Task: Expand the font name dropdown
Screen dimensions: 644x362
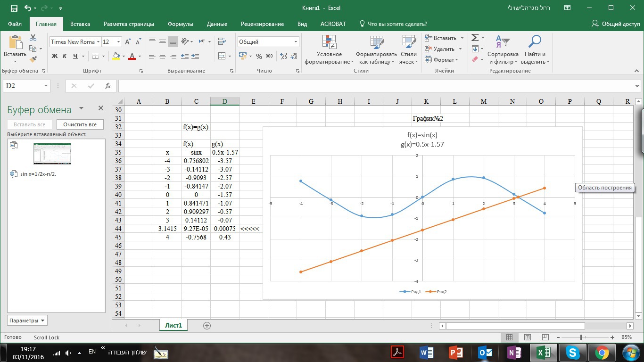Action: 98,42
